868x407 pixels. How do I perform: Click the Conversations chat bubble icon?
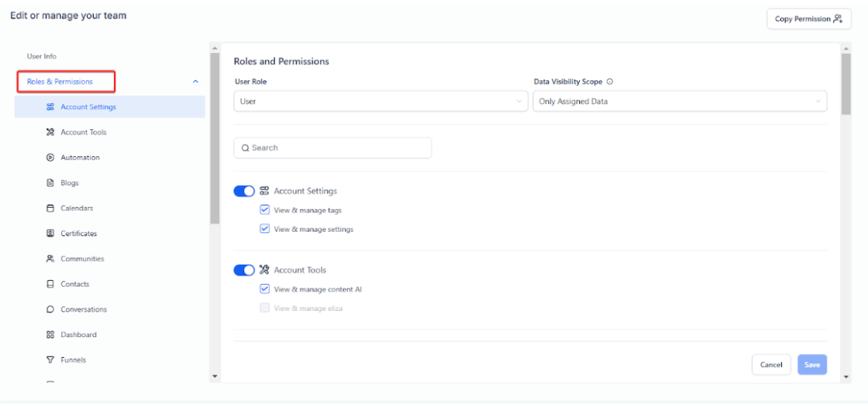[50, 309]
